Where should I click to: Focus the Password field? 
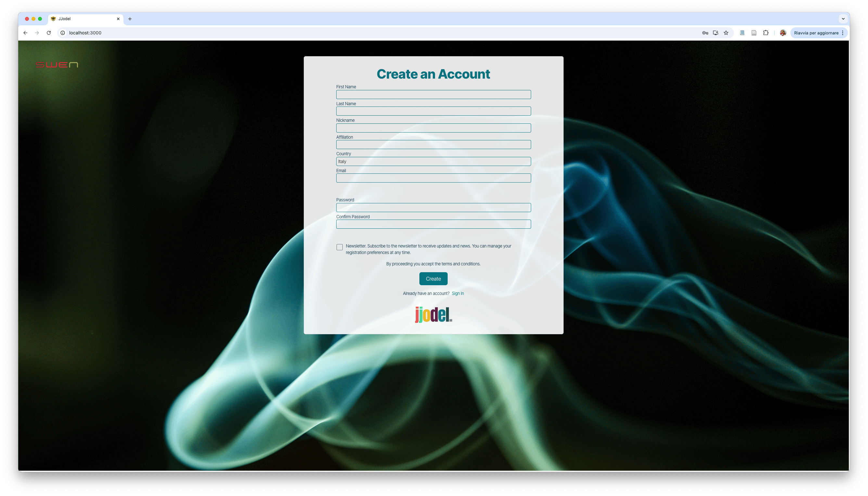[x=433, y=208]
